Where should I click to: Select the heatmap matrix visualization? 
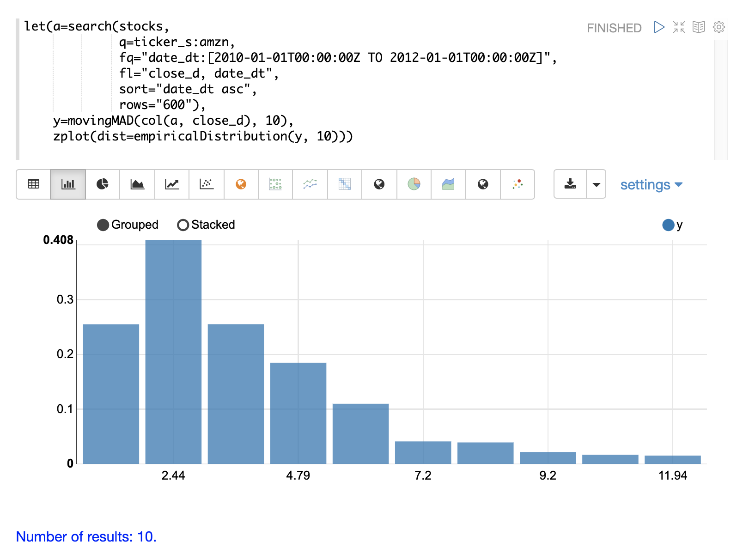tap(345, 184)
